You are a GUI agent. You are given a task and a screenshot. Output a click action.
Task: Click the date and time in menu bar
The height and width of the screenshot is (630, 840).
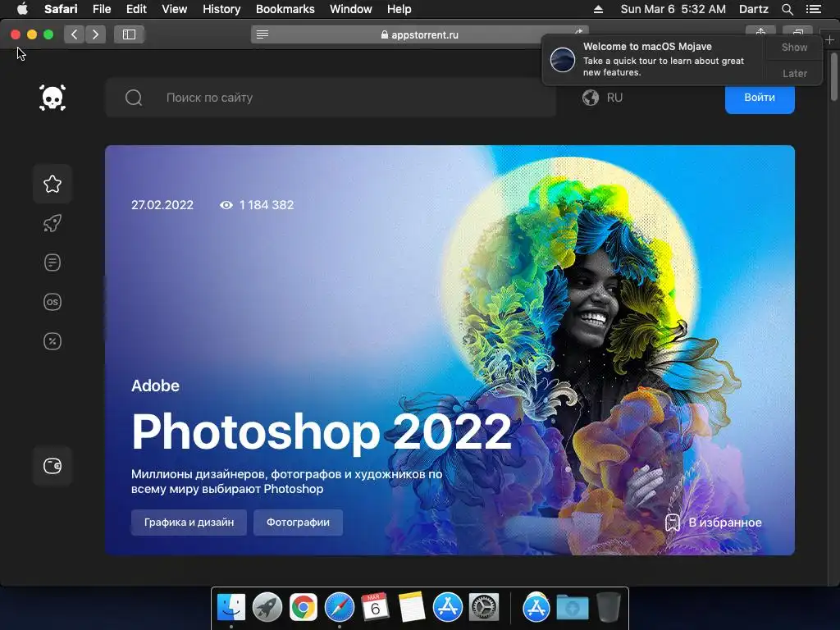tap(673, 9)
